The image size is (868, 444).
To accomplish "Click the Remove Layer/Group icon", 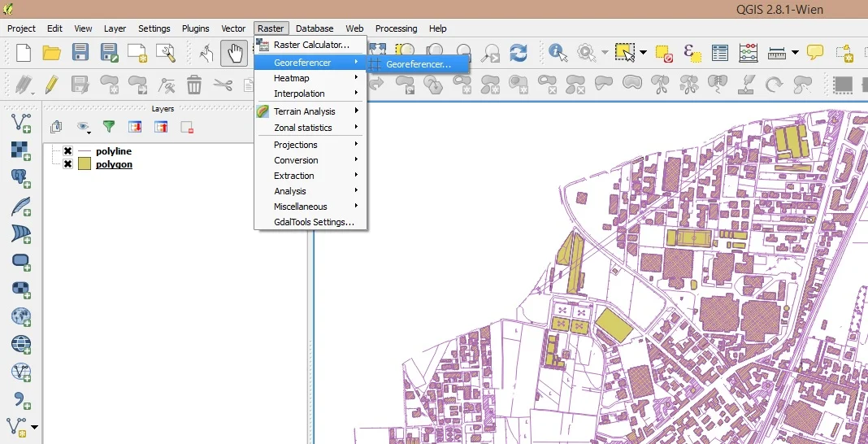I will pos(187,128).
